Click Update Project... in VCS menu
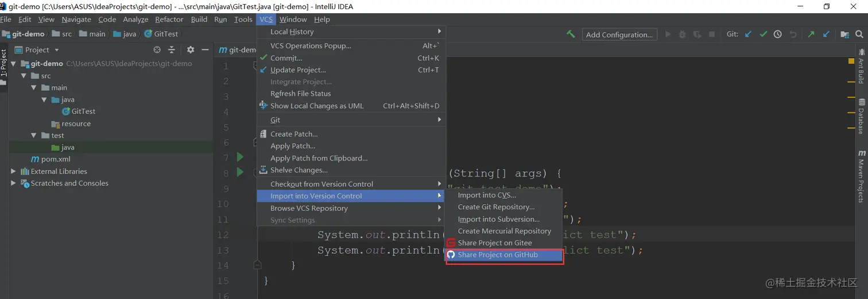The height and width of the screenshot is (299, 868). 351,70
